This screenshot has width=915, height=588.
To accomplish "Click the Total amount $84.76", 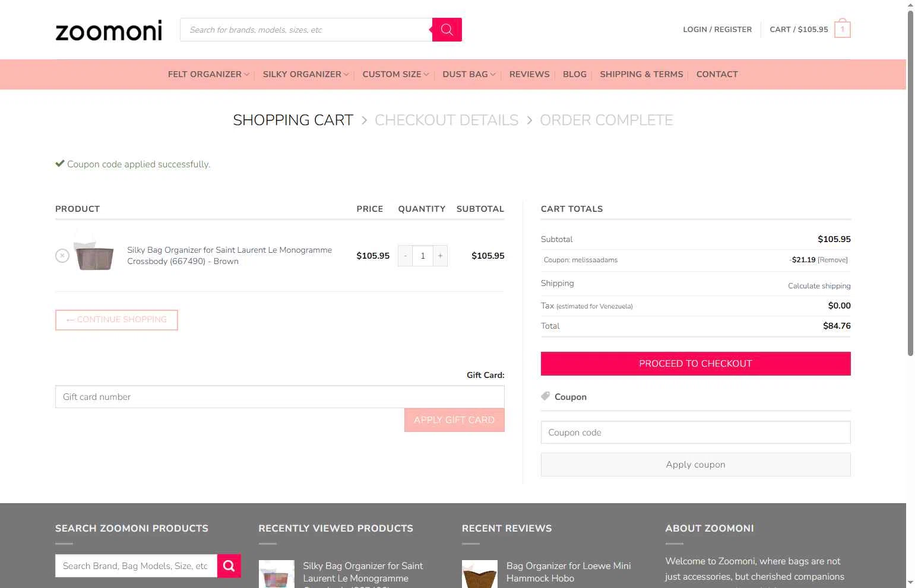I will 837,326.
